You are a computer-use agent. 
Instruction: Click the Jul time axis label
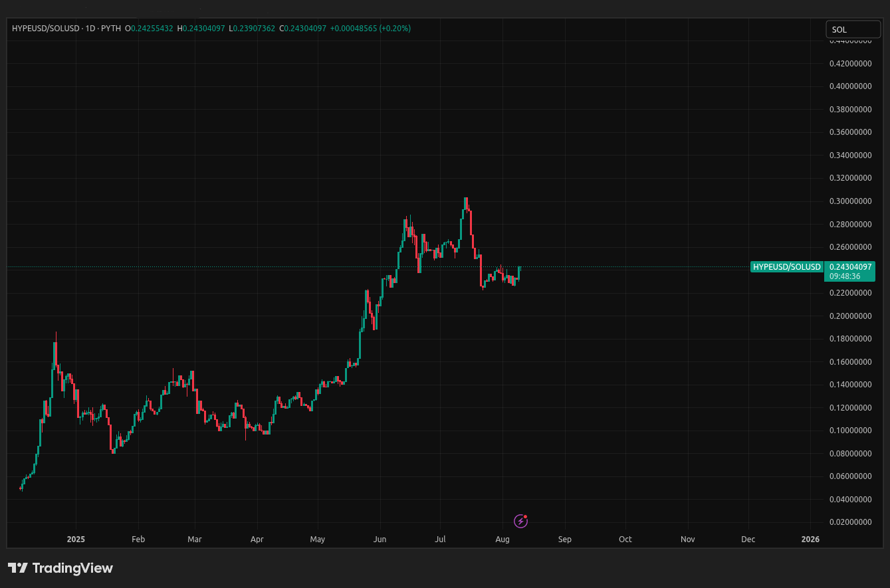click(x=440, y=539)
